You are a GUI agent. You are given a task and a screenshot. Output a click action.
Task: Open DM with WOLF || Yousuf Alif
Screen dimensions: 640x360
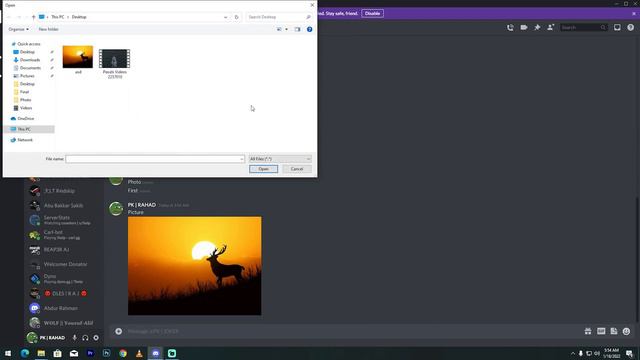pos(64,323)
